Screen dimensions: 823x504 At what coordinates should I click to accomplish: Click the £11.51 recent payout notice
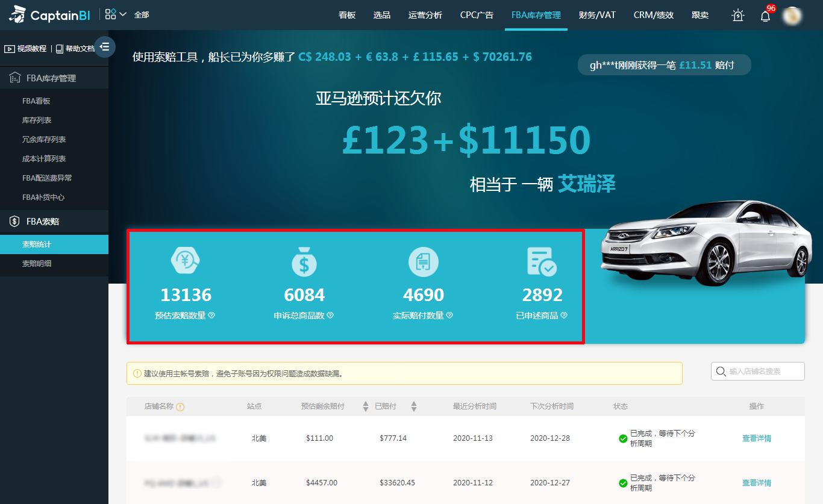point(664,65)
